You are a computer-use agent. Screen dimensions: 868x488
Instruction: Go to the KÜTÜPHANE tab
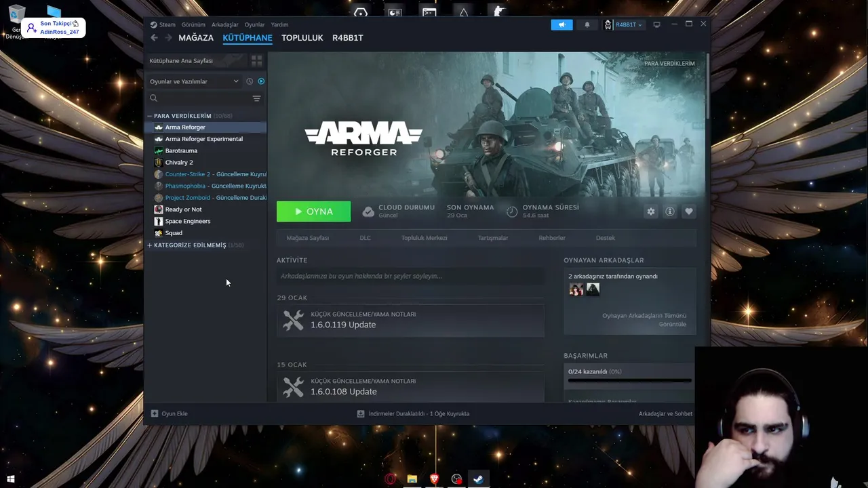point(248,38)
